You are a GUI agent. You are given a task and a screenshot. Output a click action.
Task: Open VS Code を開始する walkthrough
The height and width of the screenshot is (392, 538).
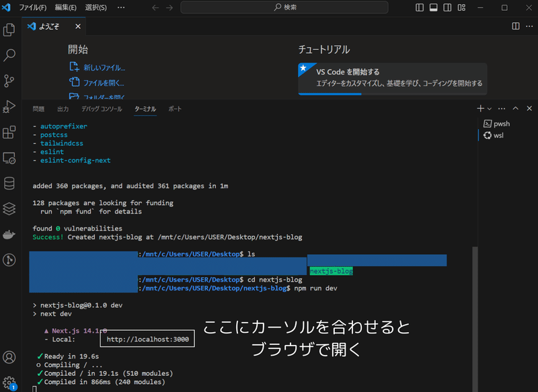coord(392,78)
